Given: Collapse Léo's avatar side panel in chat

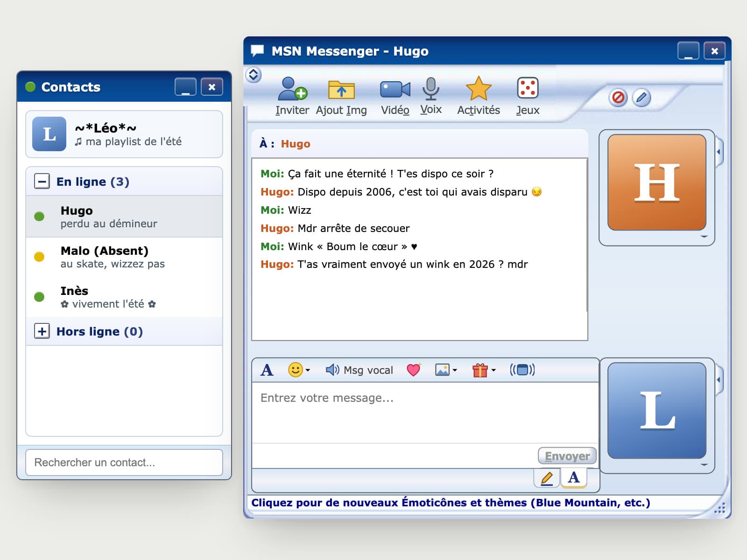Looking at the screenshot, I should click(x=719, y=380).
